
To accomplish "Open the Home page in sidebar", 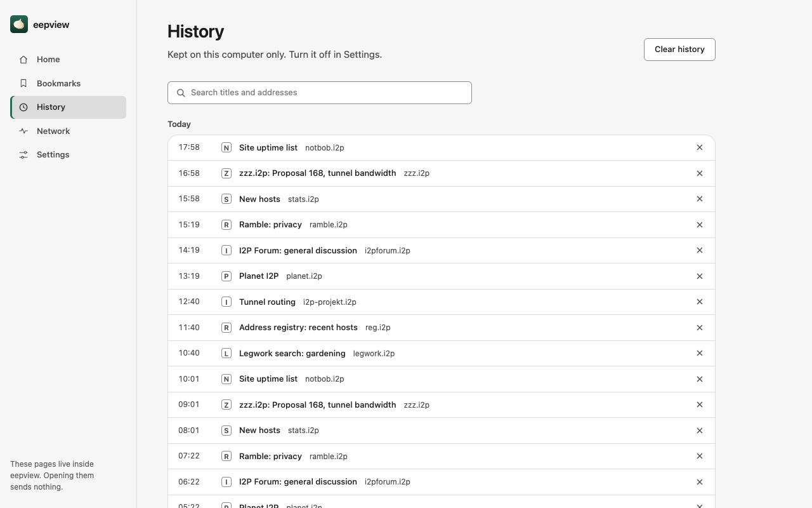I will pos(68,60).
